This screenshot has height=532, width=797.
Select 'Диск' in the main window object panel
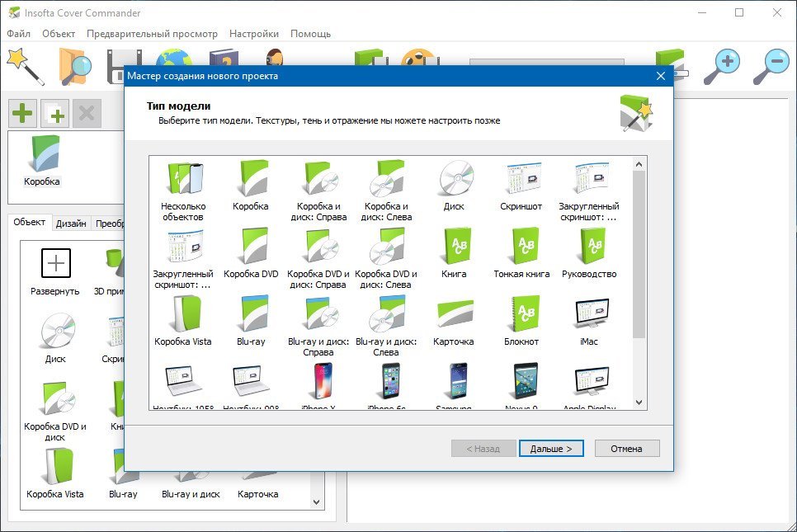tap(55, 338)
